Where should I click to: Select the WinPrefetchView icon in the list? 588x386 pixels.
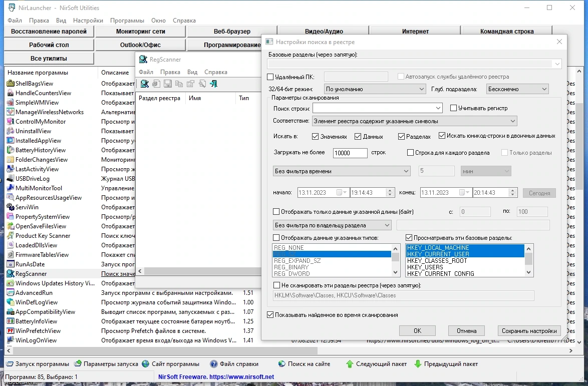click(11, 331)
